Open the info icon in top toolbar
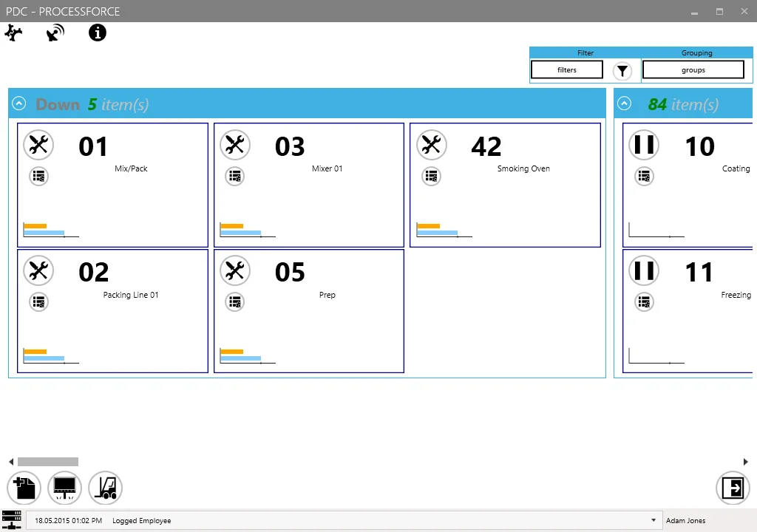Image resolution: width=757 pixels, height=532 pixels. click(98, 33)
